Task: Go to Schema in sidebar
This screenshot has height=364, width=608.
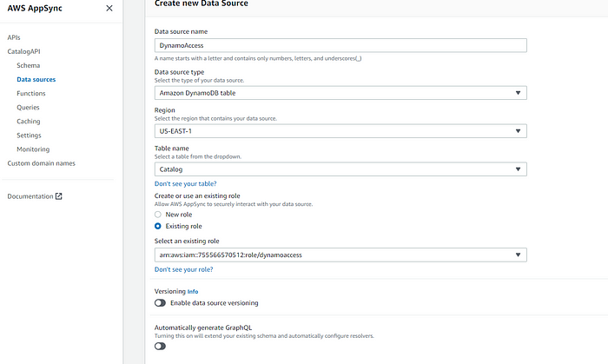Action: pyautogui.click(x=28, y=65)
